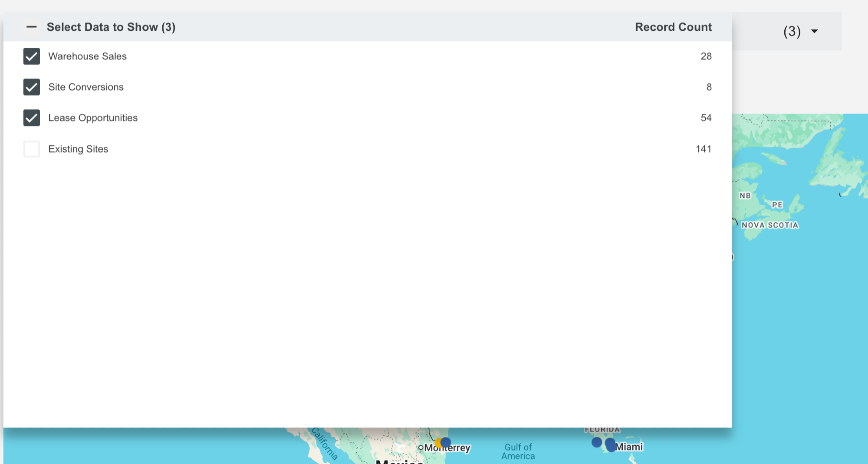This screenshot has height=464, width=868.
Task: Choose the Existing Sites option label
Action: pyautogui.click(x=78, y=149)
